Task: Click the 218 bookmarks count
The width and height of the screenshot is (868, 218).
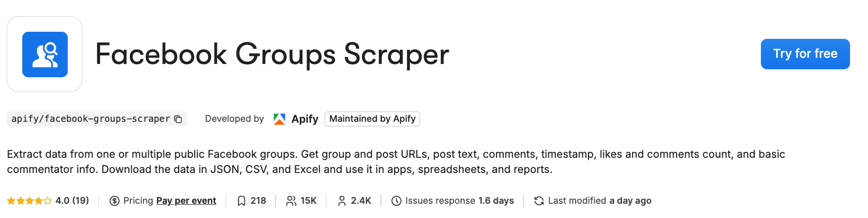Action: pos(258,201)
